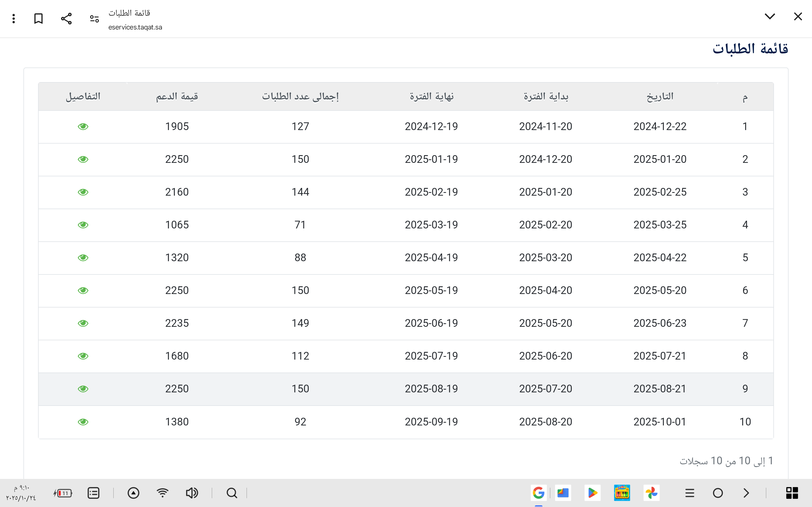Sort by التاريخ column header
Screen dimensions: 812x507
[660, 96]
